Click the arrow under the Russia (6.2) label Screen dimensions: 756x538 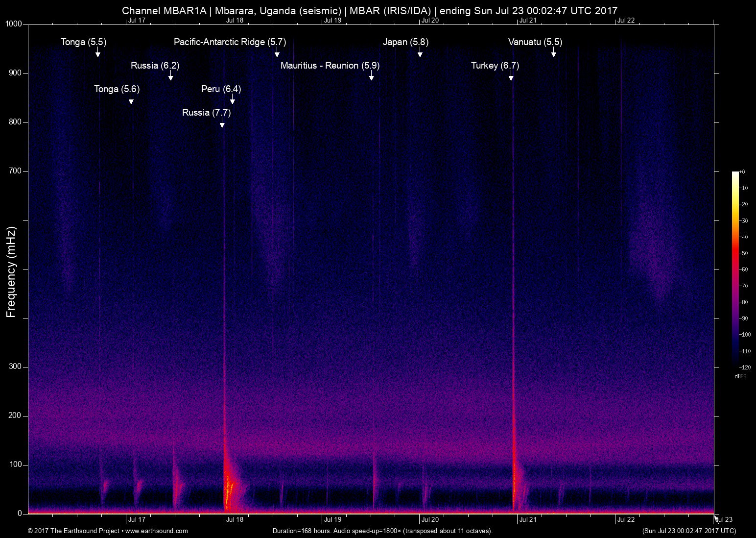click(x=170, y=76)
